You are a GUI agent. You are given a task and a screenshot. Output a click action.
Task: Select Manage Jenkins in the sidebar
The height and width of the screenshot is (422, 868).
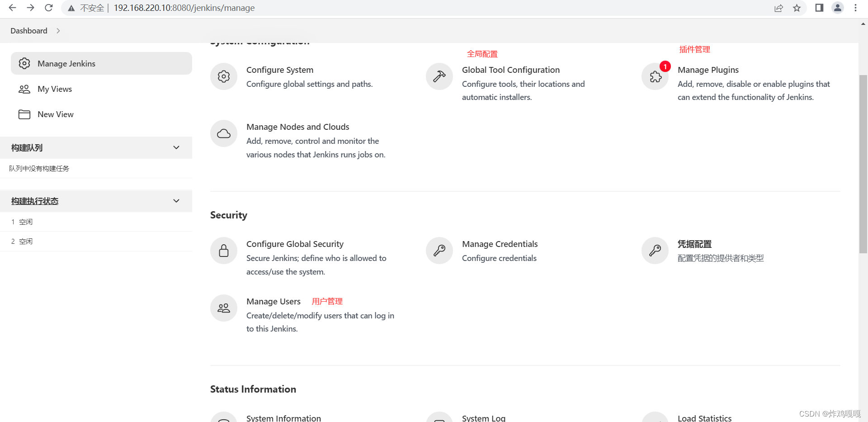[x=101, y=63]
